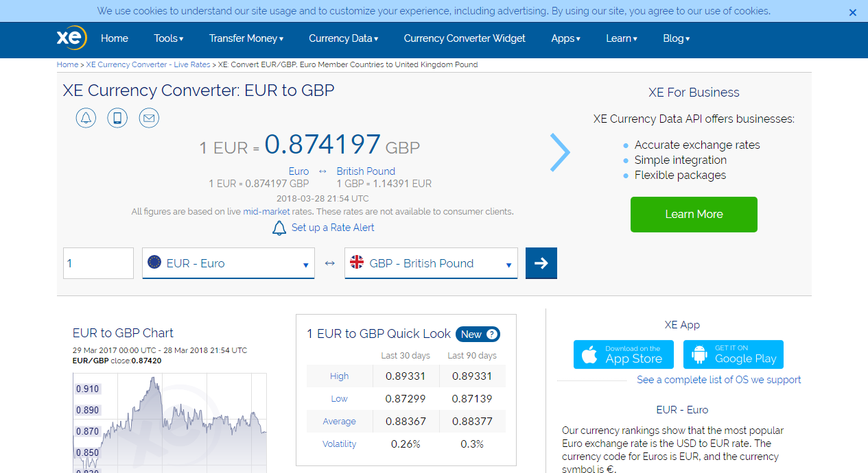Viewport: 868px width, 473px height.
Task: Click the XE logo in header
Action: (x=71, y=38)
